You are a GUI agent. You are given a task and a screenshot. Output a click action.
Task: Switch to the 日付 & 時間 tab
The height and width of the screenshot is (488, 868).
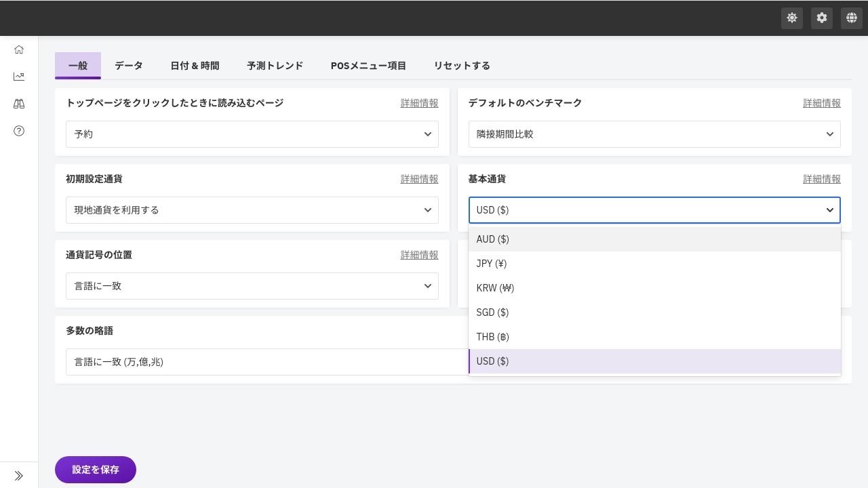point(195,66)
